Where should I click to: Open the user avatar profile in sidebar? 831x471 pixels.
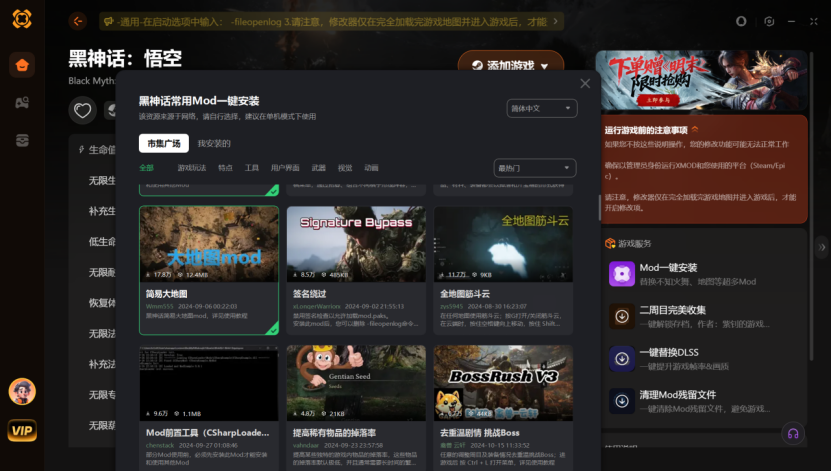(x=22, y=392)
